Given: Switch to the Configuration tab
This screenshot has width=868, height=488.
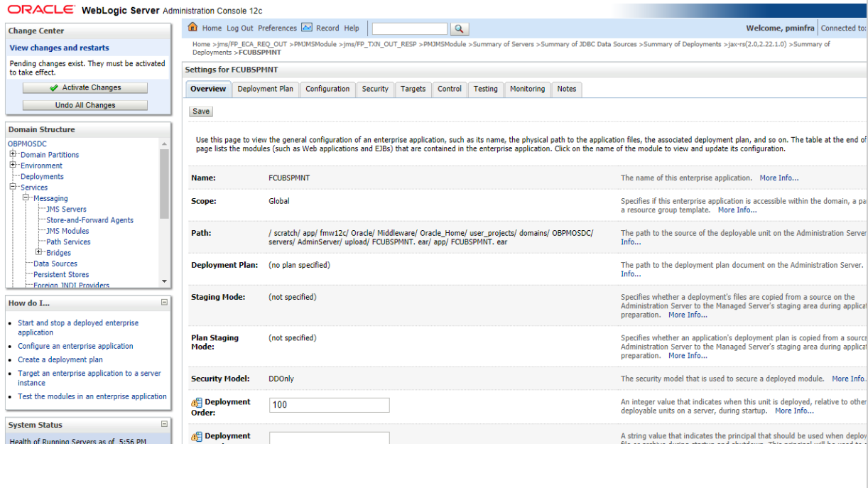Looking at the screenshot, I should [327, 89].
